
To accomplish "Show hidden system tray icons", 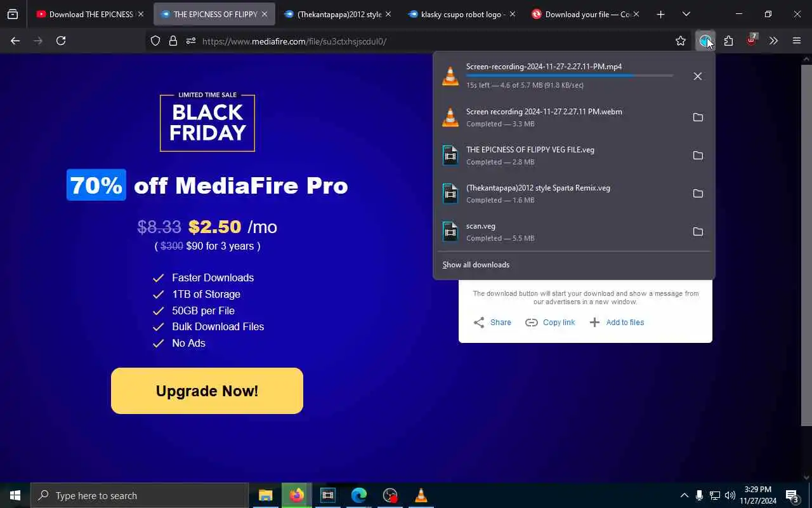I will 684,495.
